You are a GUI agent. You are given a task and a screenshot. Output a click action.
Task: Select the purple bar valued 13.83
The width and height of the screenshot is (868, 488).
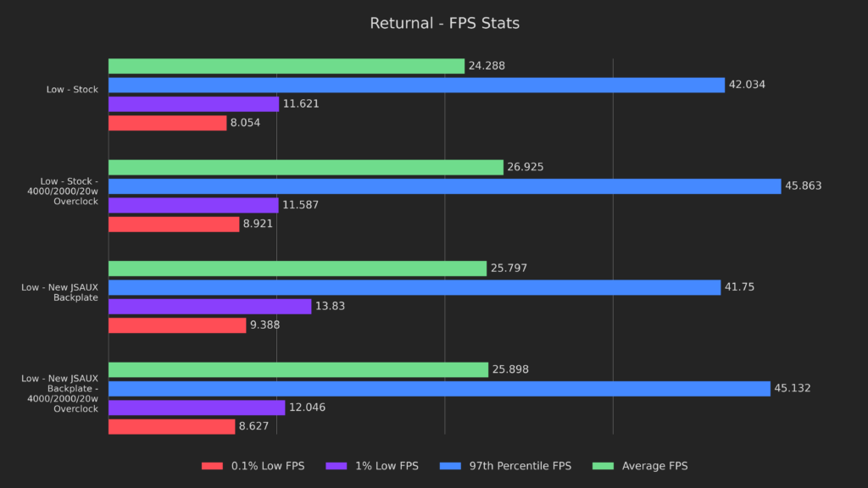tap(209, 307)
